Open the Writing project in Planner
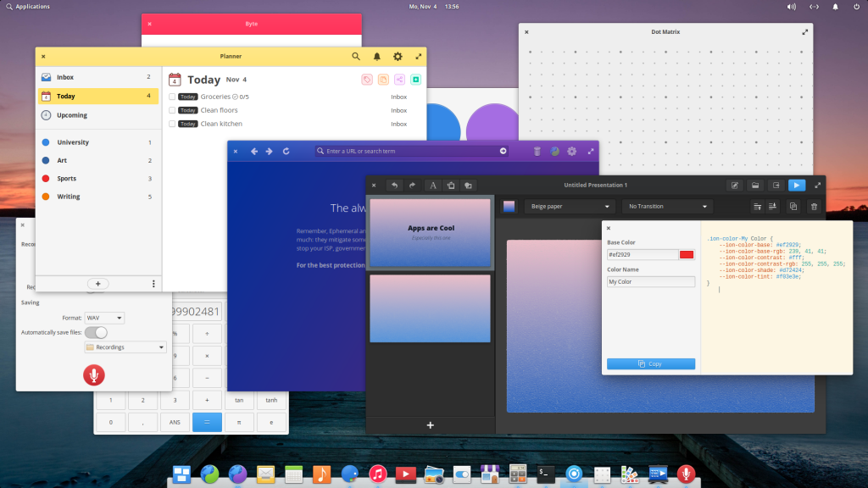The image size is (868, 488). (98, 197)
